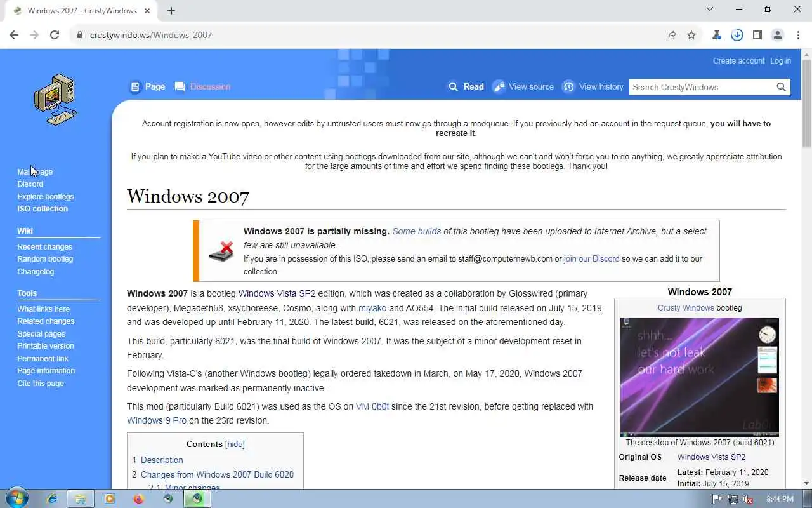Go to a Random bootleg
The image size is (812, 508).
45,259
